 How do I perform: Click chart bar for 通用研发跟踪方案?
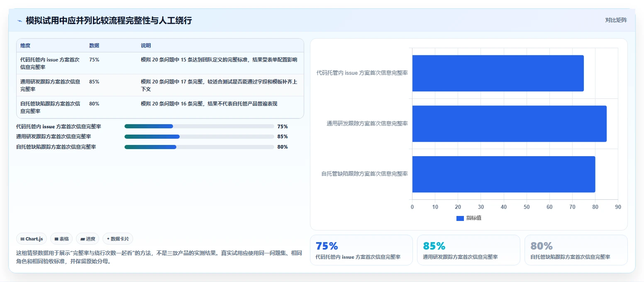pyautogui.click(x=510, y=124)
